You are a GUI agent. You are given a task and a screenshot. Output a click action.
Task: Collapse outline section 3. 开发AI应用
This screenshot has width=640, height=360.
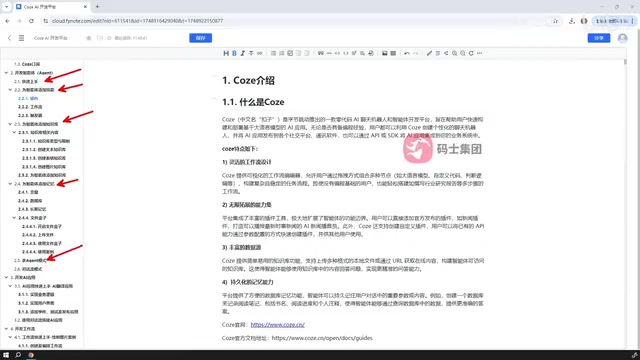(6, 277)
